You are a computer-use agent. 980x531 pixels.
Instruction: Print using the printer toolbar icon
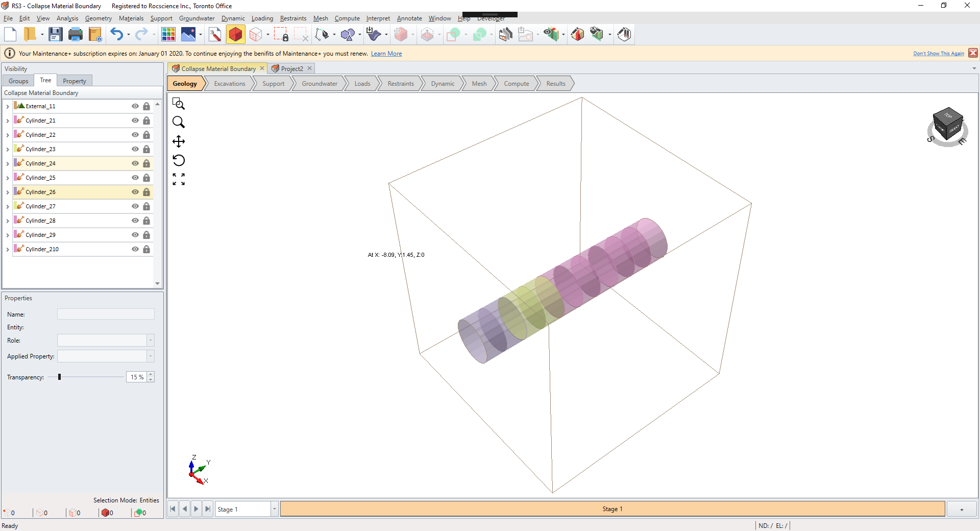click(x=76, y=34)
